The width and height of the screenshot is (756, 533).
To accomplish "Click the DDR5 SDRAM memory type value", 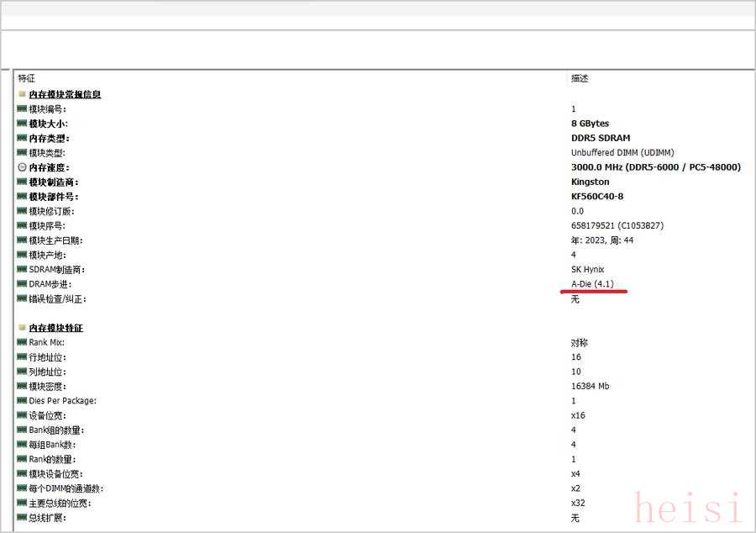I will [x=600, y=138].
